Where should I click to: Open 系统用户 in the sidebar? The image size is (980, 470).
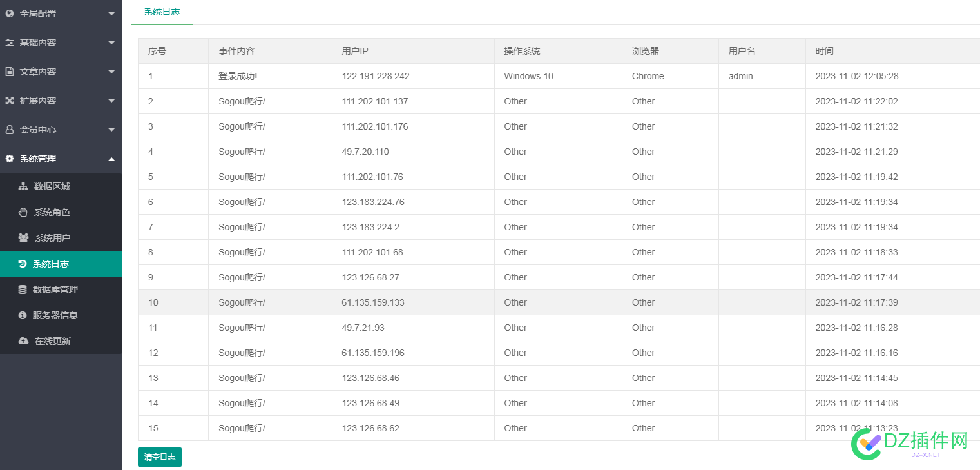coord(61,238)
